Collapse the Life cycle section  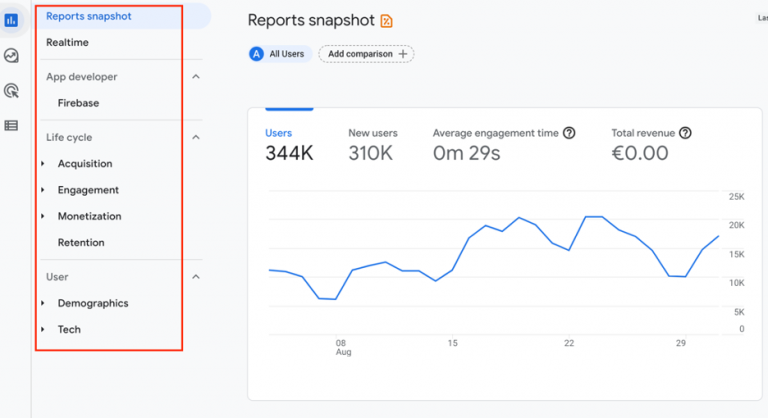point(196,137)
